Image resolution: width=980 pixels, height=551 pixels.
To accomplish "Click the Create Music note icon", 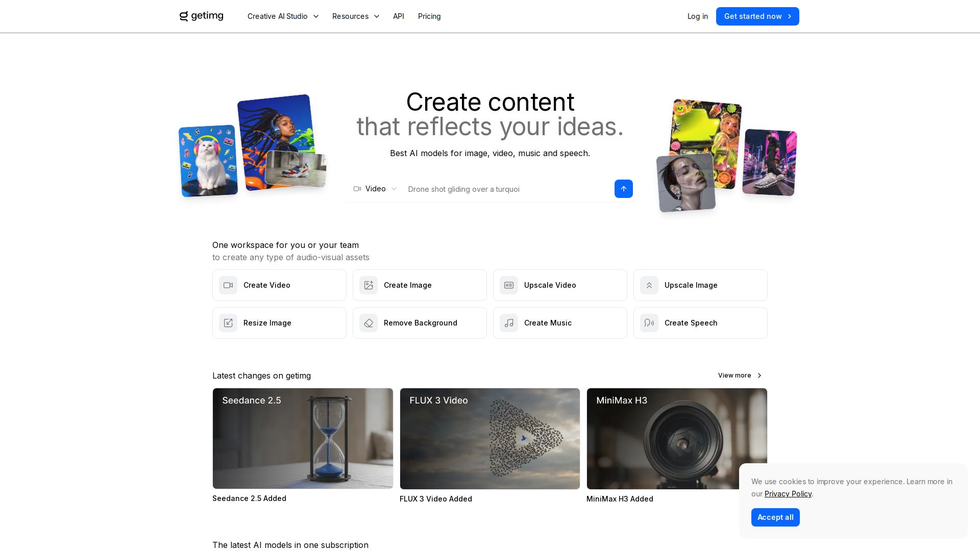I will [509, 323].
